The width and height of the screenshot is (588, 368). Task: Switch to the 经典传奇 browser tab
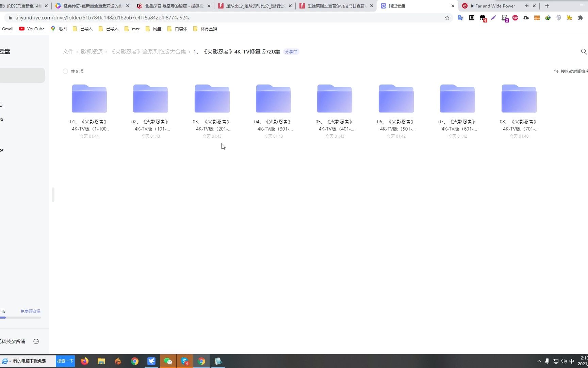coord(93,6)
